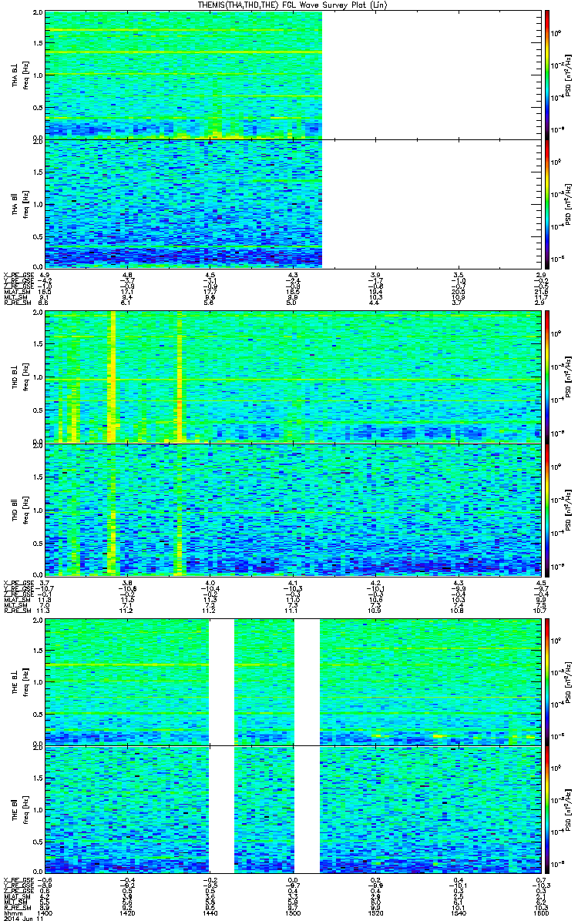Screen dimensions: 578x924
Task: Click the PSD color bar beside THD B-perpendicular
Action: [546, 377]
